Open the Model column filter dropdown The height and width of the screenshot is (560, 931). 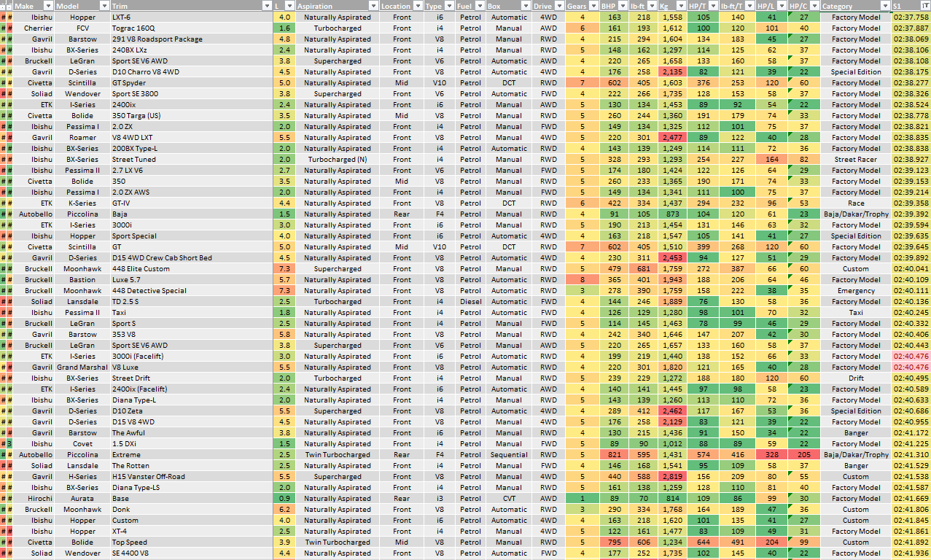pyautogui.click(x=104, y=6)
